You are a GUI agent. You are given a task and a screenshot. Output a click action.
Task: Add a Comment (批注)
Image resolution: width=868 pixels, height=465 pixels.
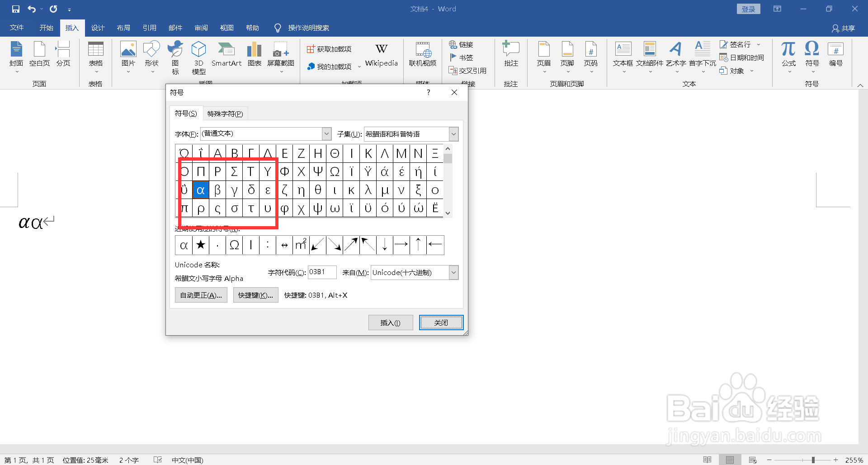tap(511, 54)
